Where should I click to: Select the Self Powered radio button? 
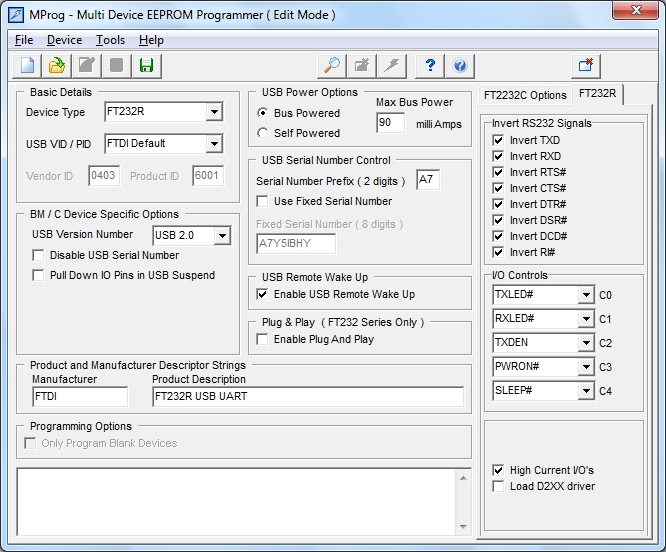pos(263,133)
